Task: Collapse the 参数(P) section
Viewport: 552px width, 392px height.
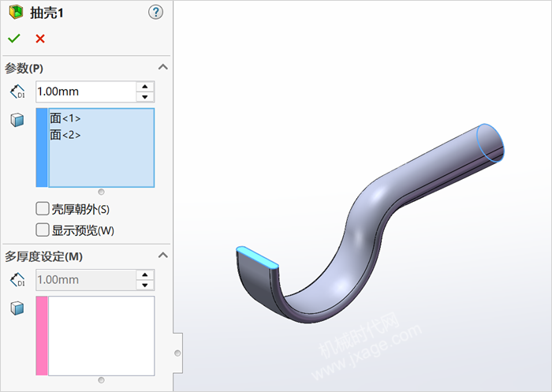Action: (x=163, y=68)
